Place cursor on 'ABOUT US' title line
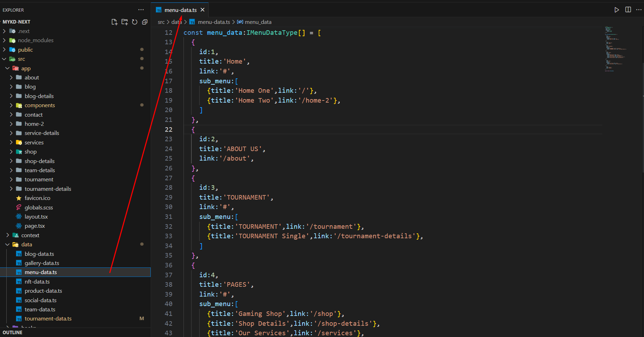The image size is (644, 337). (x=232, y=149)
